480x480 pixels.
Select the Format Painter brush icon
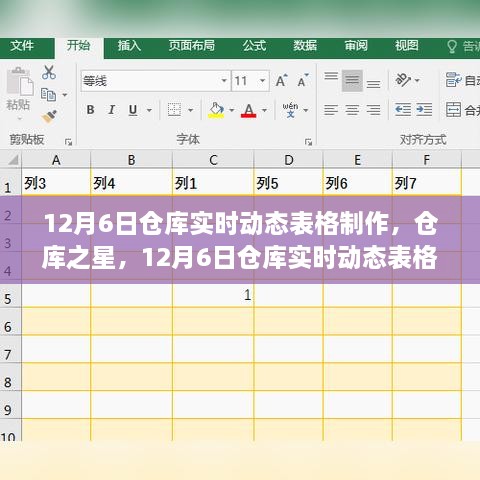(49, 116)
